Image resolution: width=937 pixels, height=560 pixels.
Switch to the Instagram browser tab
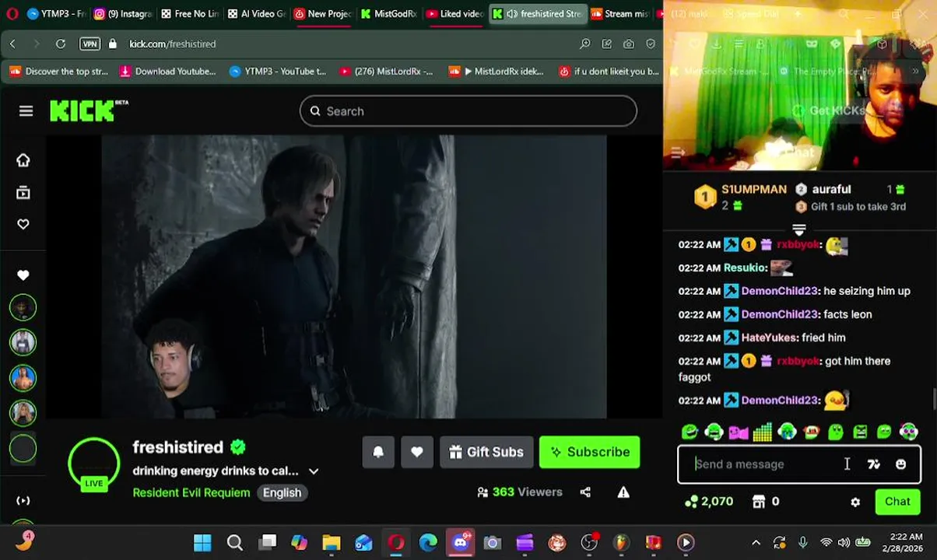[123, 13]
